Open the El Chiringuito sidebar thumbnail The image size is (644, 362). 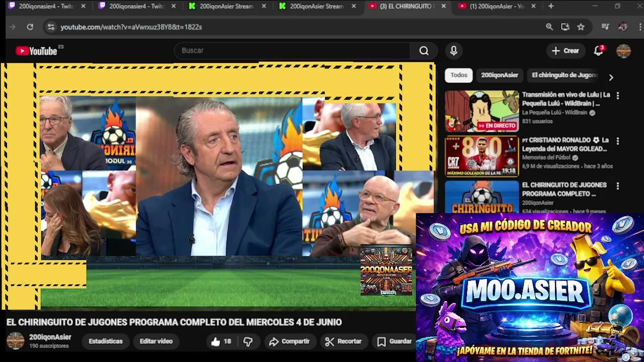click(481, 197)
